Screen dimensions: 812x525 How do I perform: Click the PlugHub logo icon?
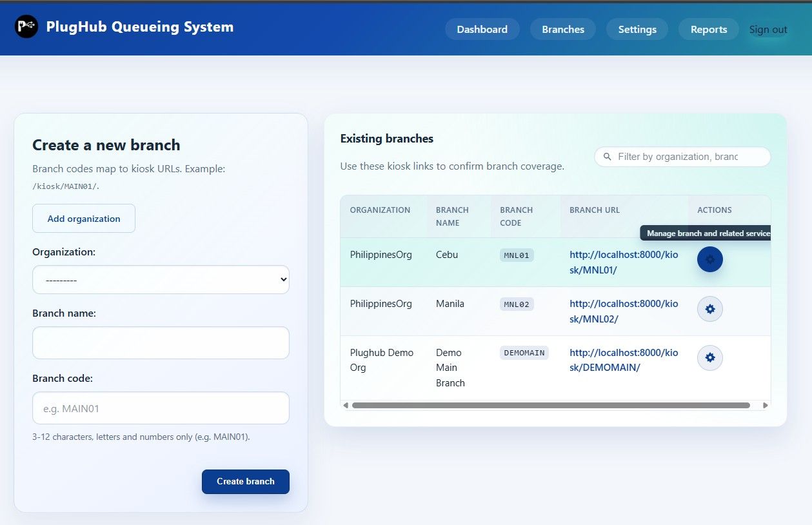coord(26,26)
